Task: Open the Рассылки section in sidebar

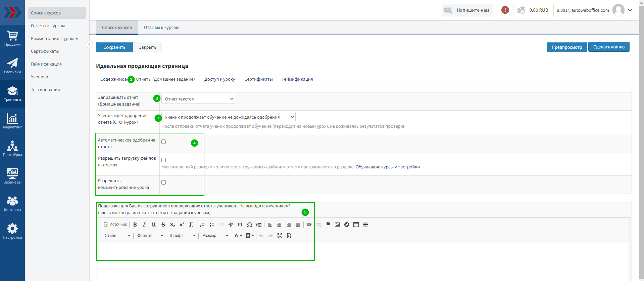Action: click(12, 66)
